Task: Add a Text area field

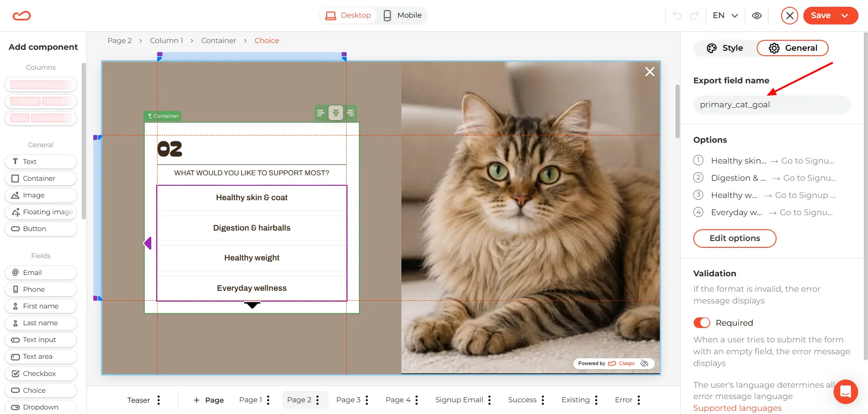Action: (41, 356)
